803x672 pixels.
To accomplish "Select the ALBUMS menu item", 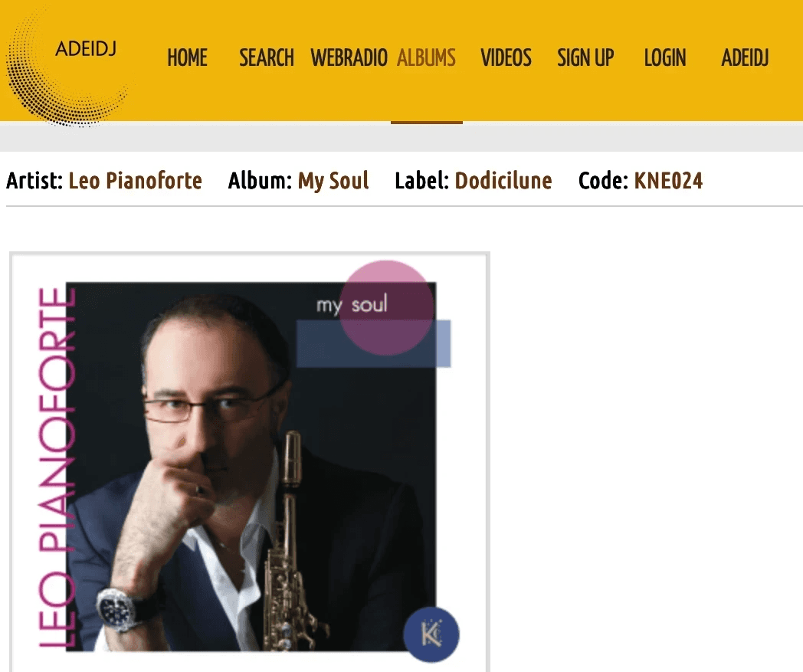I will [x=426, y=57].
